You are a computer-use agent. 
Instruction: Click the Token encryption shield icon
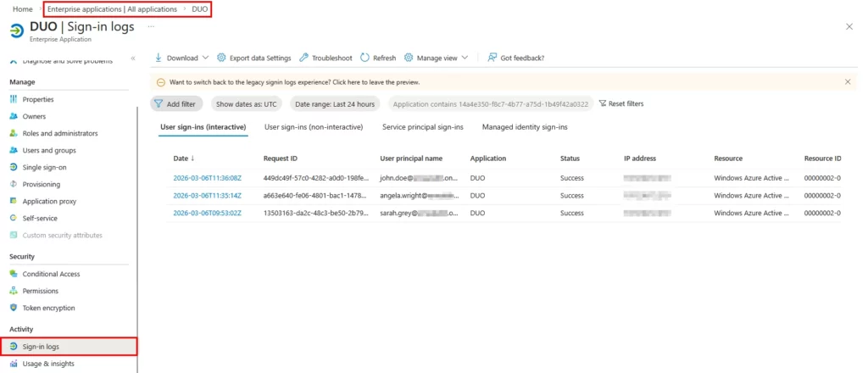[14, 308]
